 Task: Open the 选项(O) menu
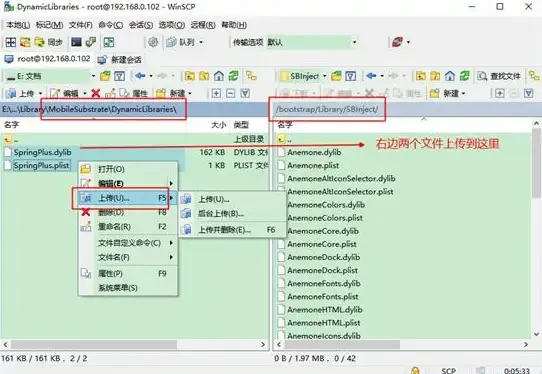pos(172,25)
